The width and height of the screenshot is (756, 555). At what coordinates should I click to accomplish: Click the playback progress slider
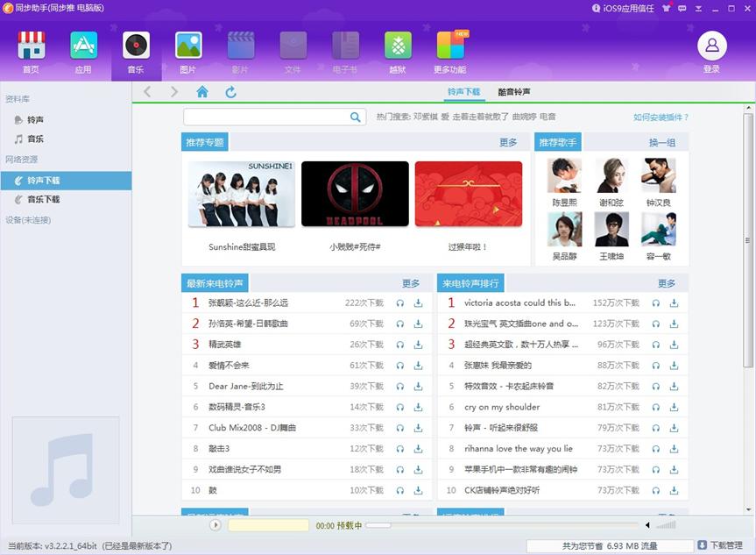pos(501,525)
